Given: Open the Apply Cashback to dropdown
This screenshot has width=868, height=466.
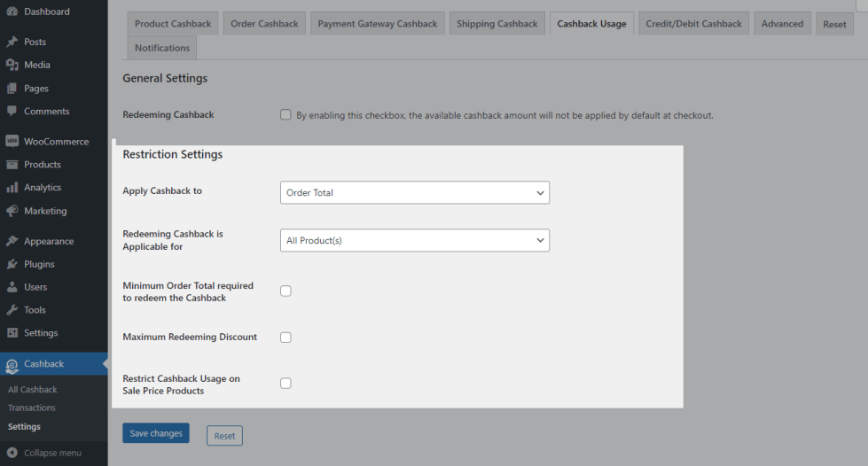Looking at the screenshot, I should (414, 192).
